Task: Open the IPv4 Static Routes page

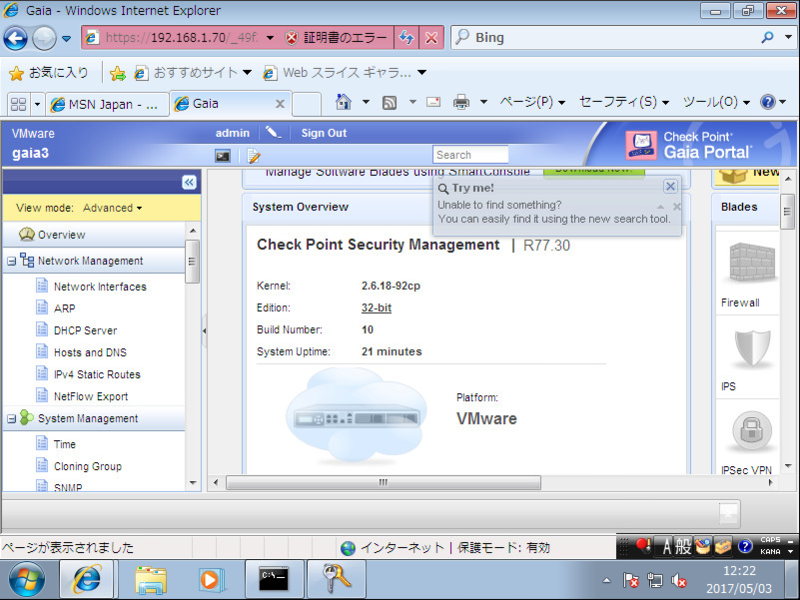Action: click(x=97, y=374)
